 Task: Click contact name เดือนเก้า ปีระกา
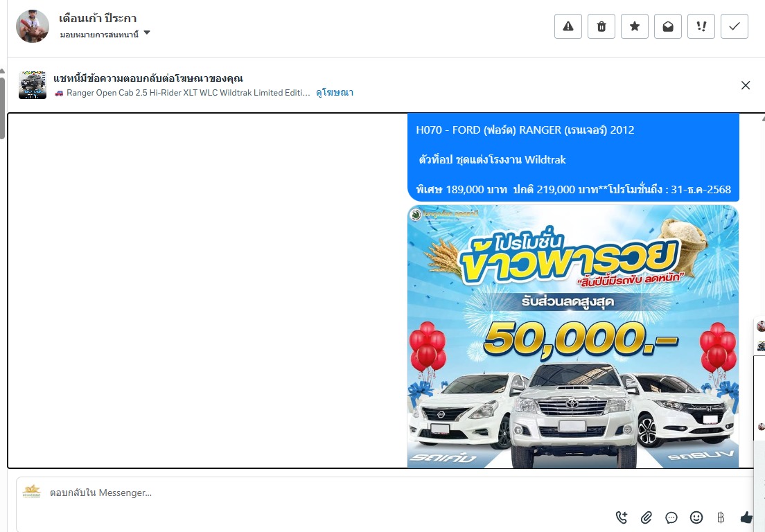[98, 19]
